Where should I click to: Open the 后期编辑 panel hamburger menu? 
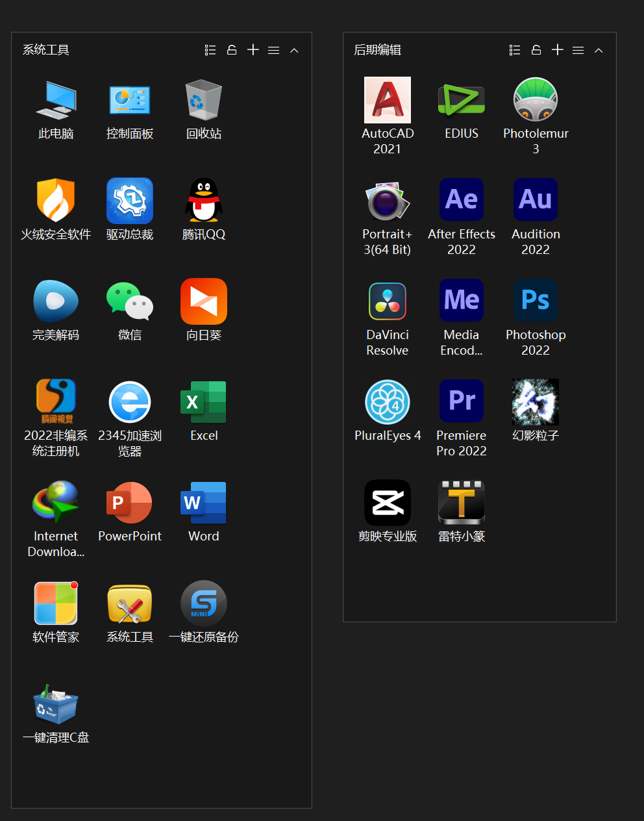(x=578, y=50)
